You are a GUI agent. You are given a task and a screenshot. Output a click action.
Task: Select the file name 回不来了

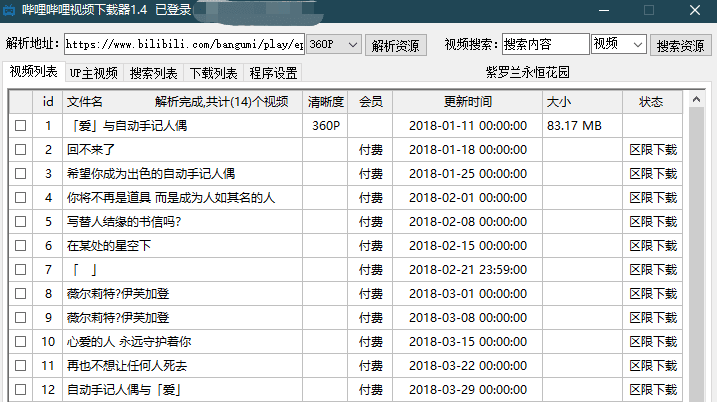click(91, 150)
